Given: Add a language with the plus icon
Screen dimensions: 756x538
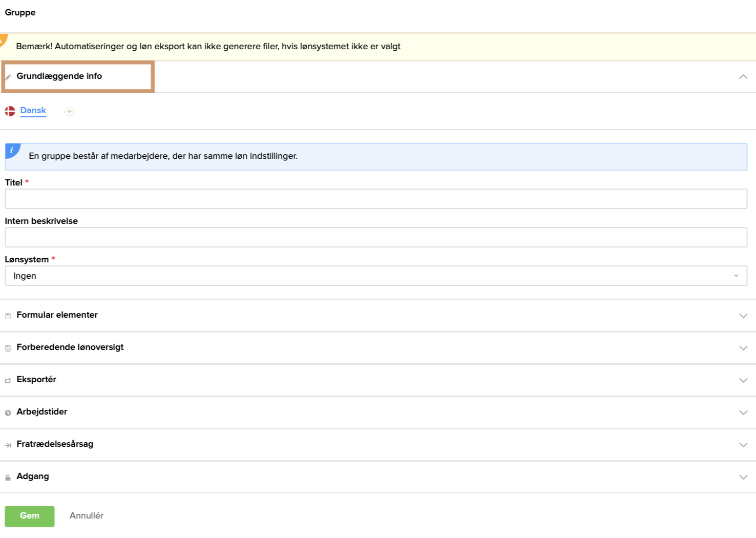Looking at the screenshot, I should pos(69,111).
